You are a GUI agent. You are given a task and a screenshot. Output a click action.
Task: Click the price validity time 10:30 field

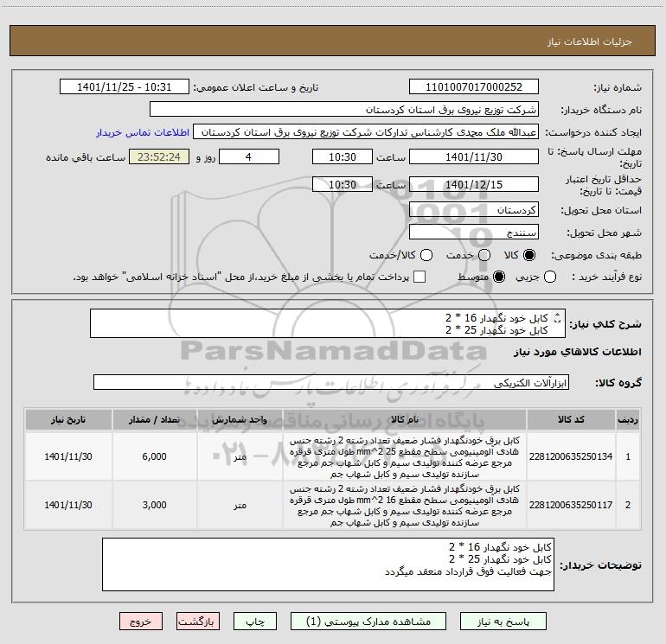(x=343, y=184)
